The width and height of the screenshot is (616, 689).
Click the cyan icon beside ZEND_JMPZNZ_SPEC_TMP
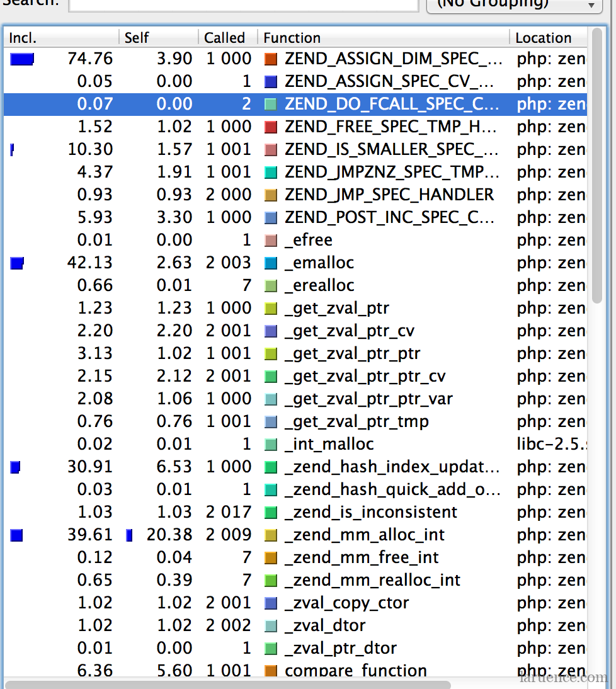270,173
